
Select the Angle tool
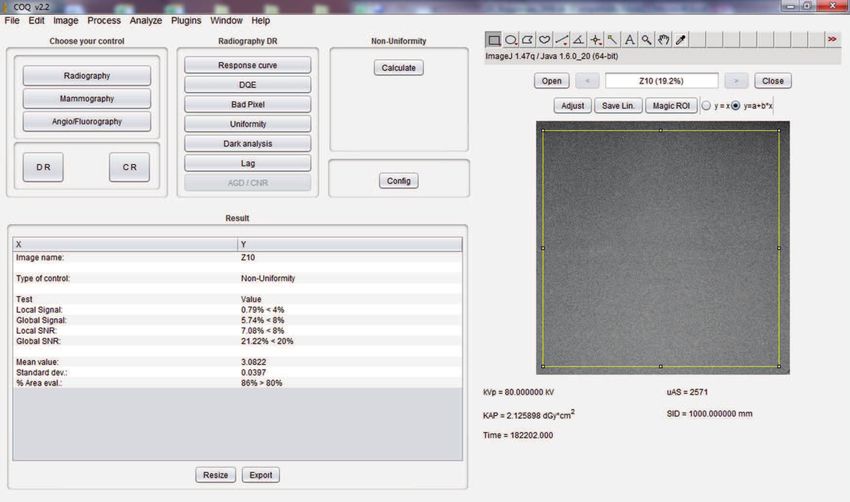point(578,40)
